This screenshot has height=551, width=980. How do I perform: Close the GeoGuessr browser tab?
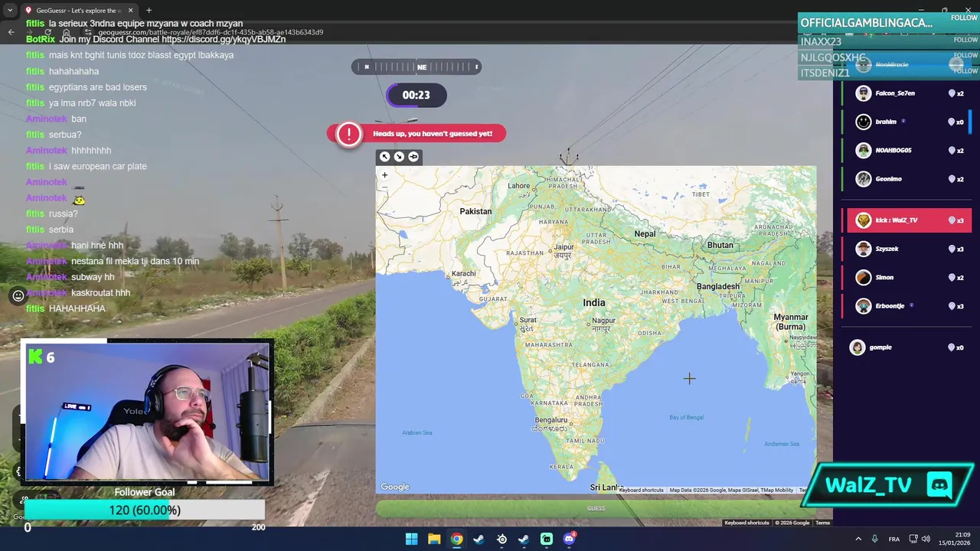coord(130,11)
